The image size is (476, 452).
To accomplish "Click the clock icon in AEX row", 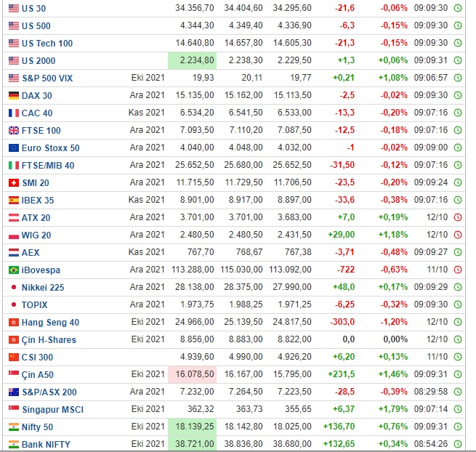I will click(458, 252).
